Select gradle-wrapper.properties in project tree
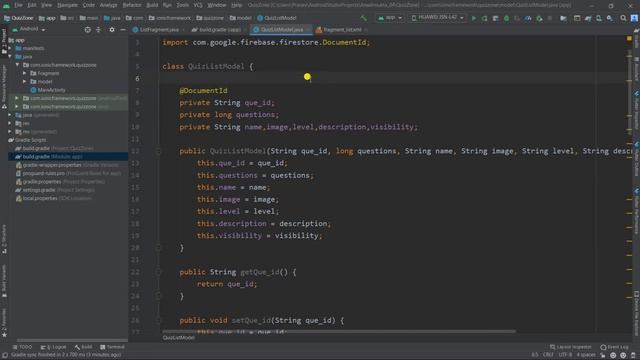Viewport: 640px width, 360px height. [67, 165]
